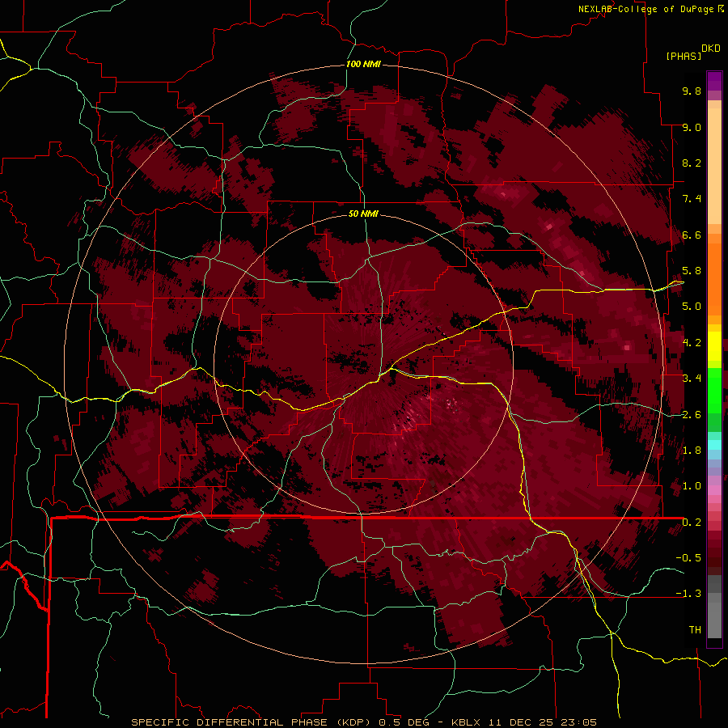Click the 6.6 scale label
728x728 pixels.
(x=692, y=235)
